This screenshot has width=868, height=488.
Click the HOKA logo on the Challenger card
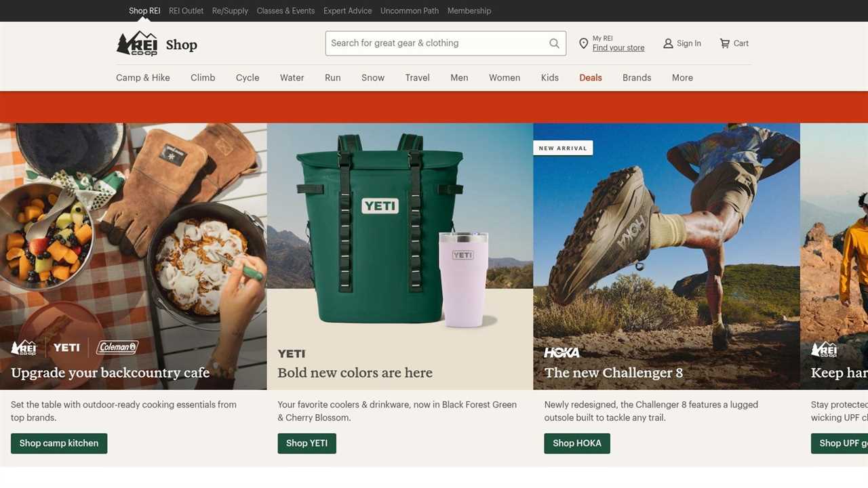(x=562, y=352)
